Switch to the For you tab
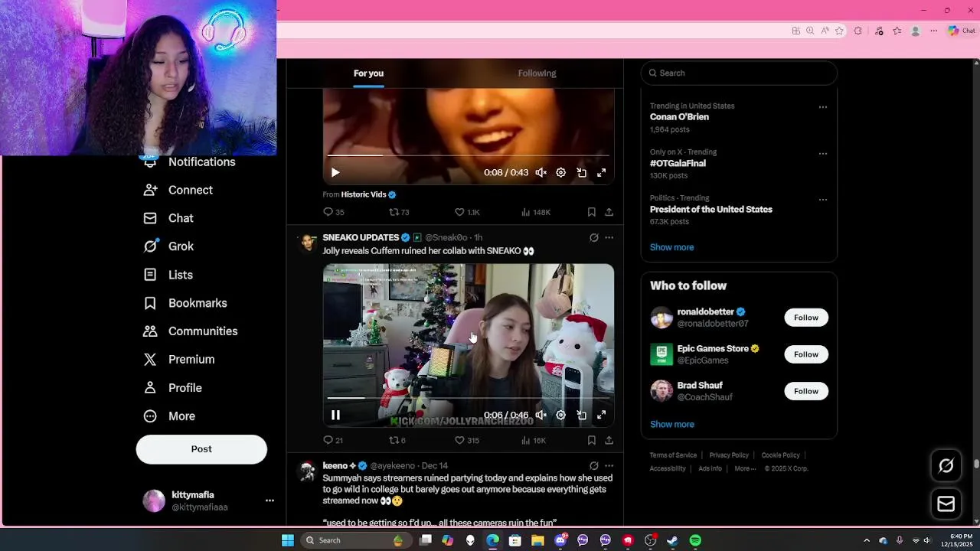 pos(368,73)
